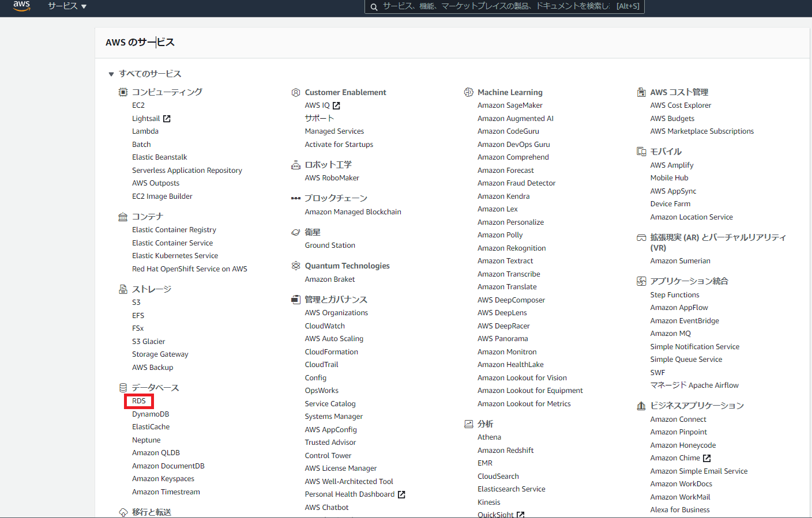This screenshot has height=518, width=812.
Task: Open DynamoDB
Action: coord(151,414)
